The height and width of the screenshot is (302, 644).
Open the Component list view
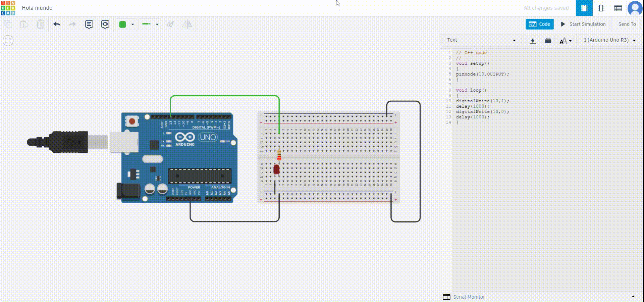[618, 8]
